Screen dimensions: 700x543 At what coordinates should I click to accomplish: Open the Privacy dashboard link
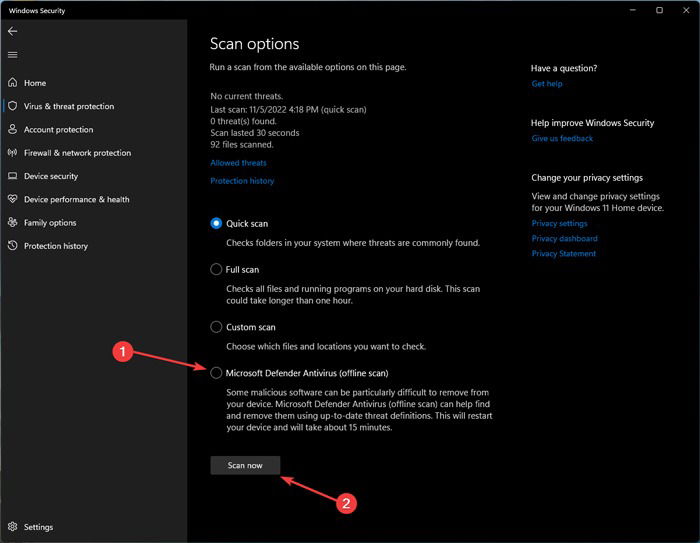point(564,238)
